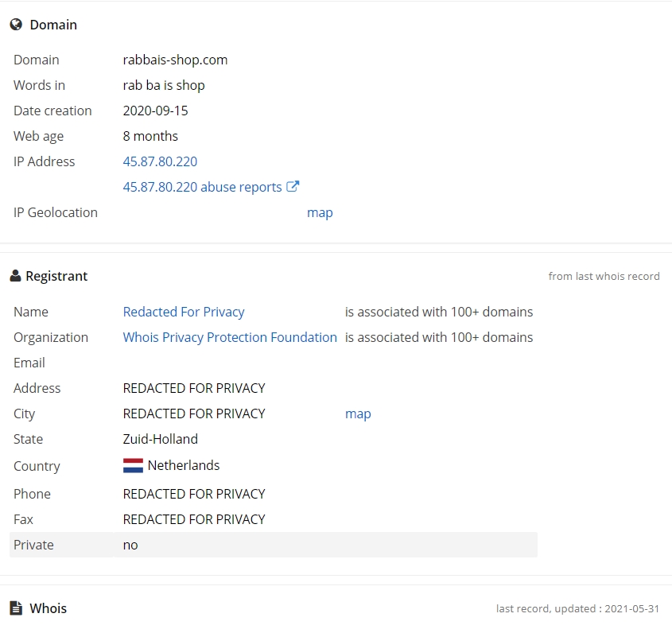Viewport: 672px width, 629px height.
Task: Open the City map link
Action: pyautogui.click(x=358, y=414)
